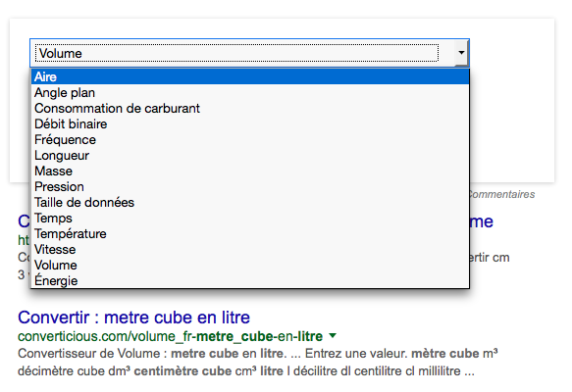The image size is (572, 392).
Task: Click the Volume combo box field
Action: (249, 53)
